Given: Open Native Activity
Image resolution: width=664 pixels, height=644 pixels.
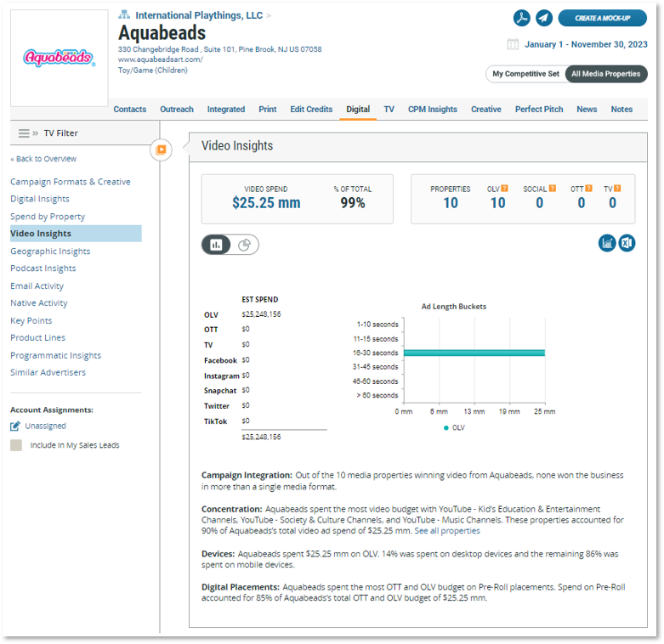Looking at the screenshot, I should 39,303.
